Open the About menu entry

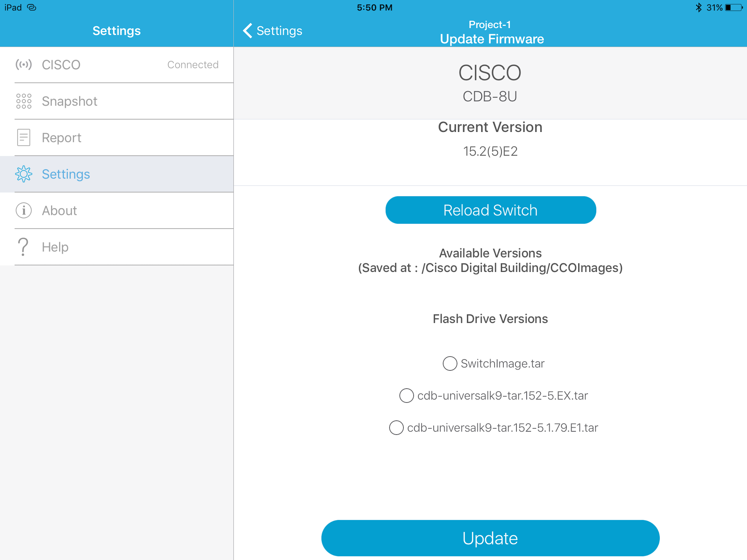pos(59,211)
